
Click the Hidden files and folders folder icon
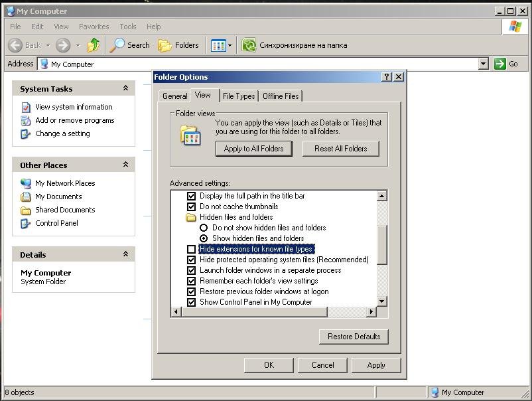(x=191, y=217)
